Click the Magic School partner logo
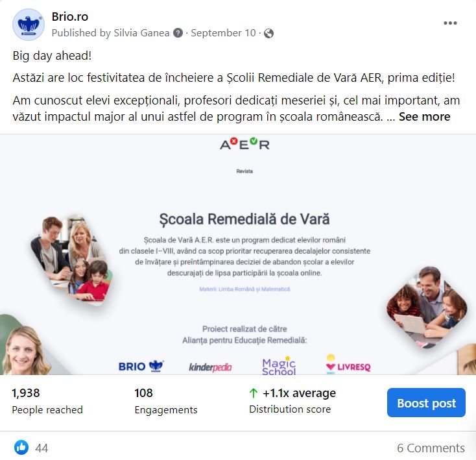 pyautogui.click(x=279, y=365)
